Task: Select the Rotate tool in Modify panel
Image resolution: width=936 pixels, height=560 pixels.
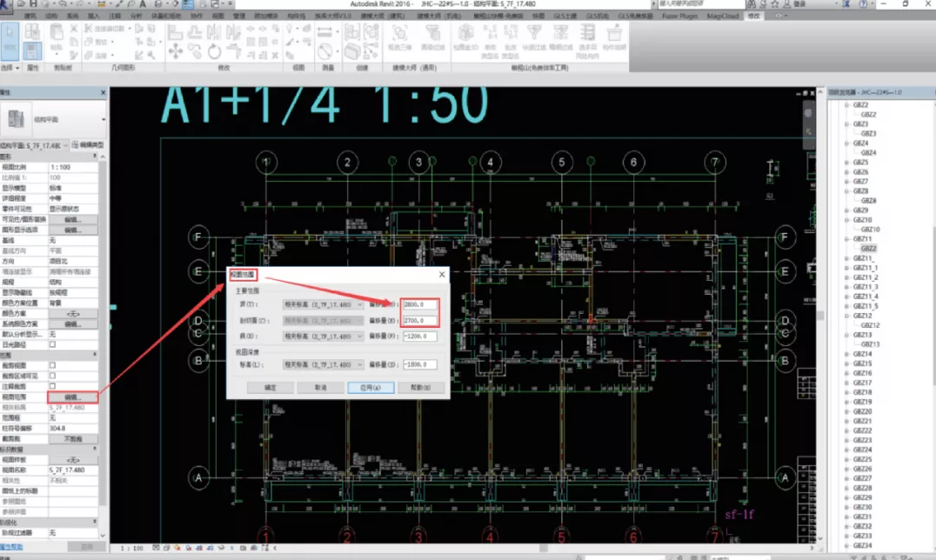Action: (215, 51)
